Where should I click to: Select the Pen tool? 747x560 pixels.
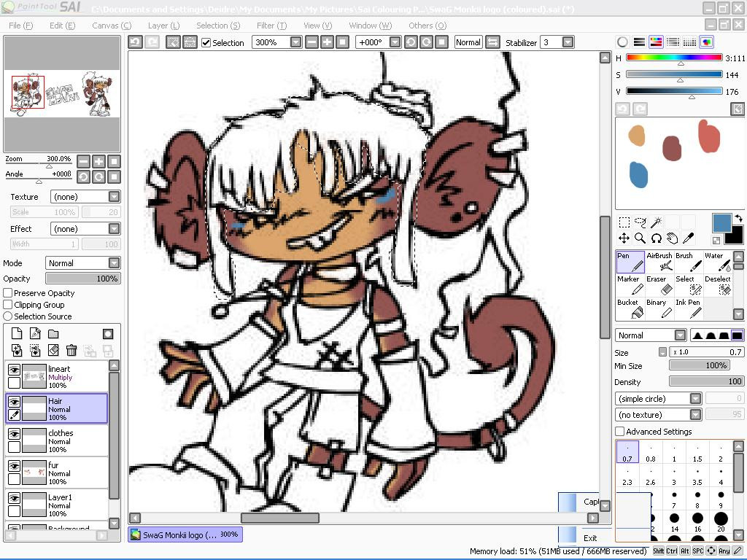pyautogui.click(x=630, y=262)
